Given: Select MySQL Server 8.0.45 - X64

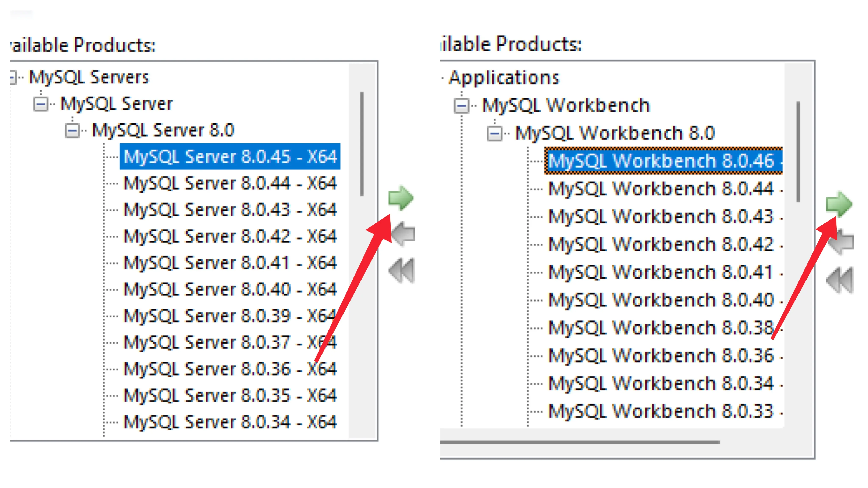Looking at the screenshot, I should [x=230, y=157].
